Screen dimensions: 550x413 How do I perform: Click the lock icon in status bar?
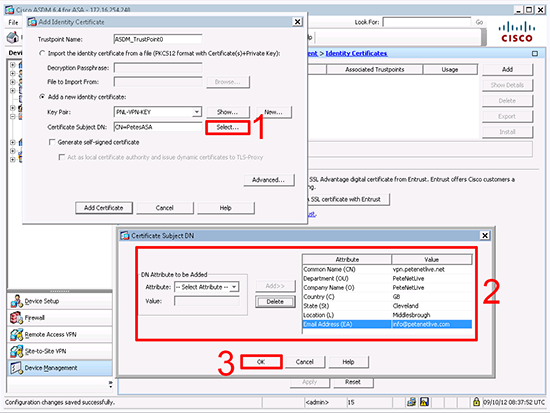(x=476, y=402)
